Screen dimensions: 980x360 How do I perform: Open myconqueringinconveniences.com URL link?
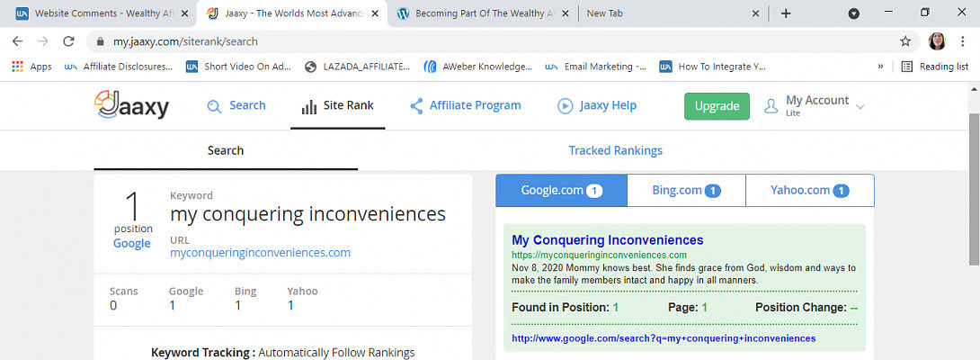(x=260, y=253)
